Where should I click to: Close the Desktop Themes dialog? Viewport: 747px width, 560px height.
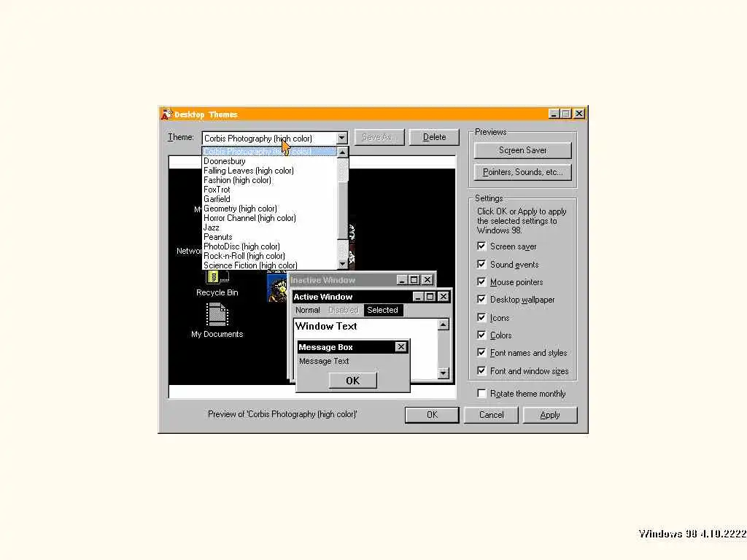point(579,114)
